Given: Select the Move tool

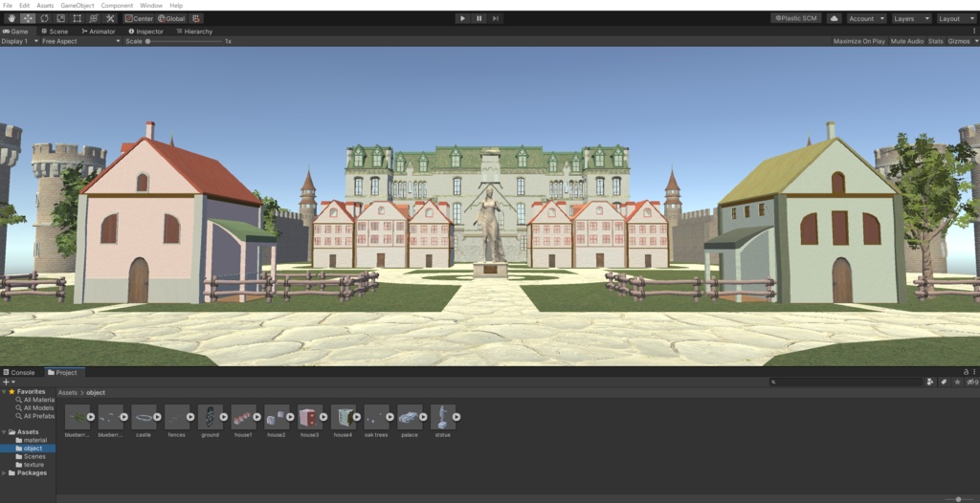Looking at the screenshot, I should (28, 19).
